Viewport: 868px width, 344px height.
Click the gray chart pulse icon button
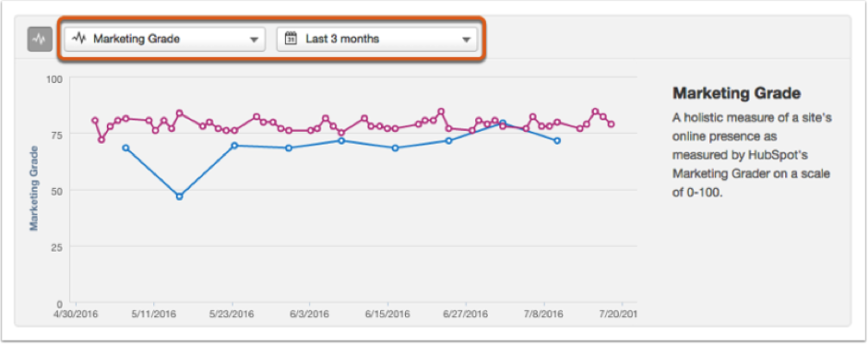(x=40, y=40)
